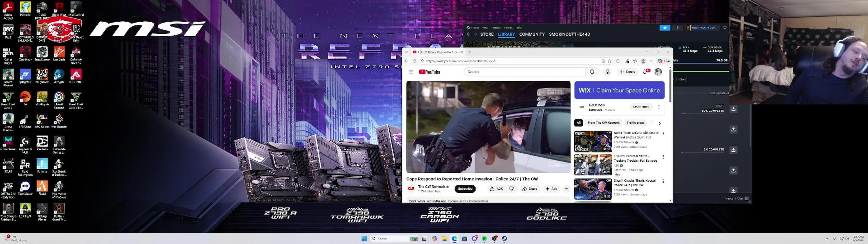This screenshot has width=868, height=244.
Task: Click the YouTube search magnifier button
Action: click(x=592, y=72)
